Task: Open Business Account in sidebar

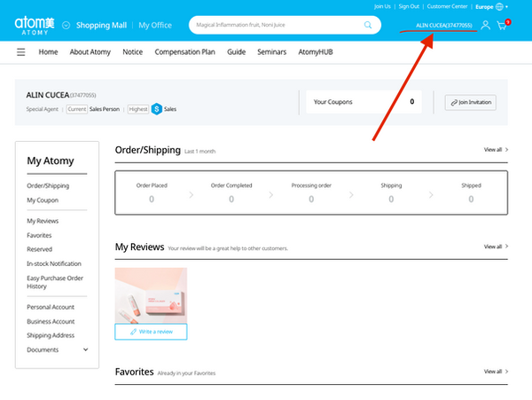Action: point(51,321)
